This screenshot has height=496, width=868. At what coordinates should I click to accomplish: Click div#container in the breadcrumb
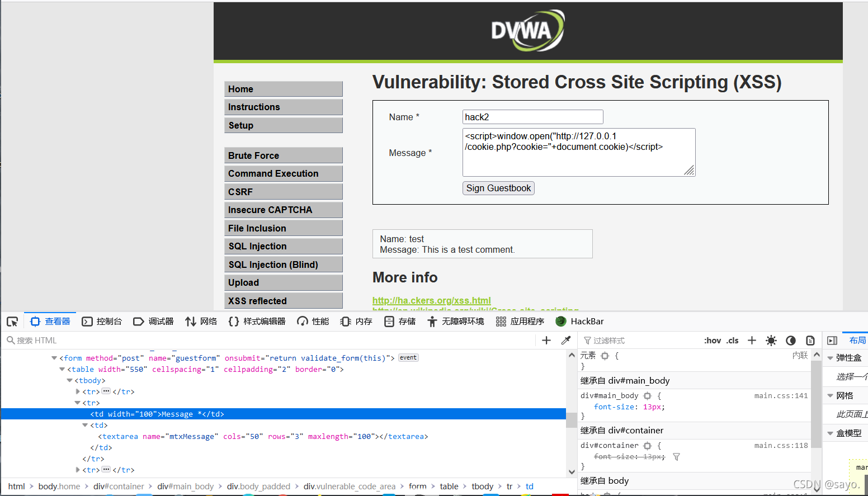[119, 486]
